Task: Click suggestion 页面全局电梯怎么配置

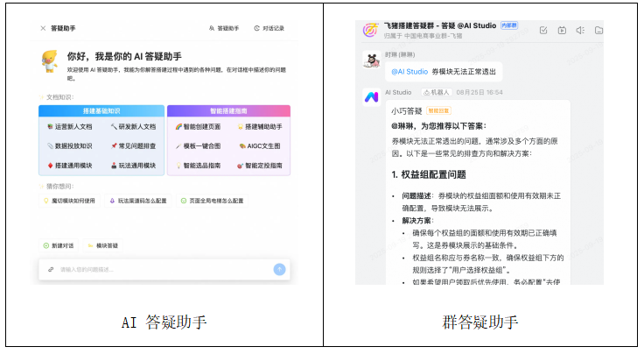Action: coord(212,201)
